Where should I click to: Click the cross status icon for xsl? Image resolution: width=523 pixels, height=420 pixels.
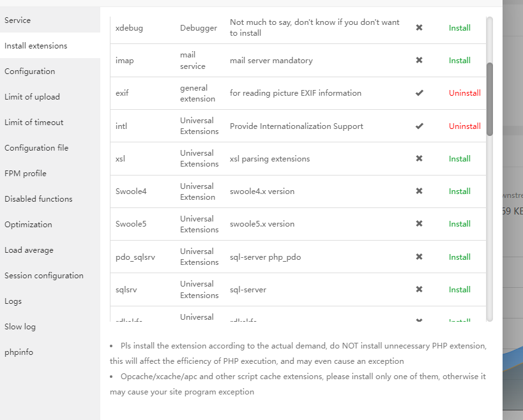tap(419, 158)
